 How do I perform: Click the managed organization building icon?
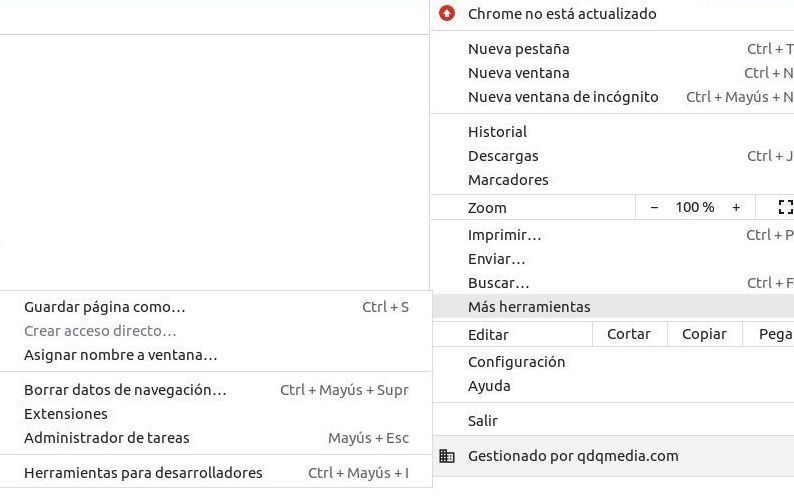447,456
